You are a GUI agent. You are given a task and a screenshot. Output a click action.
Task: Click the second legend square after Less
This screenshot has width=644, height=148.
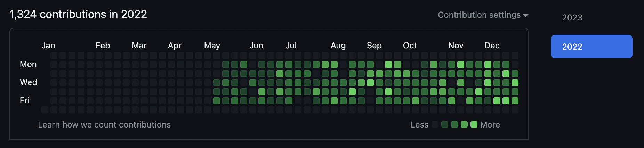point(445,124)
